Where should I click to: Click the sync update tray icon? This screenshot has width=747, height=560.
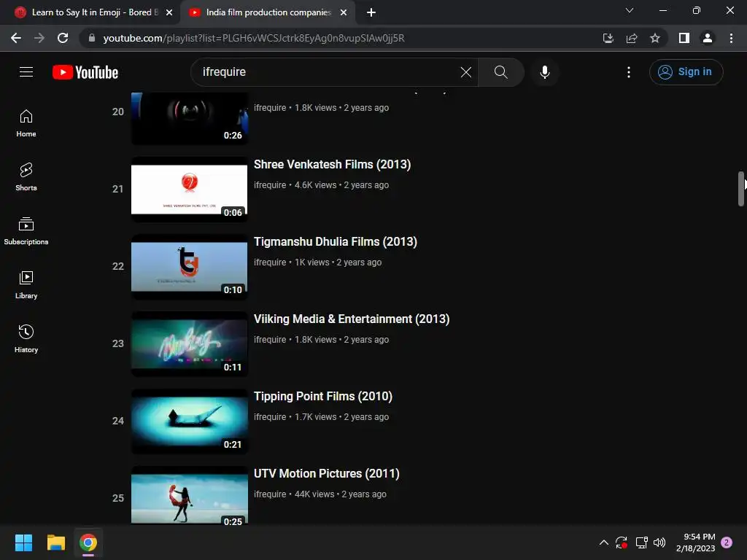pyautogui.click(x=622, y=542)
